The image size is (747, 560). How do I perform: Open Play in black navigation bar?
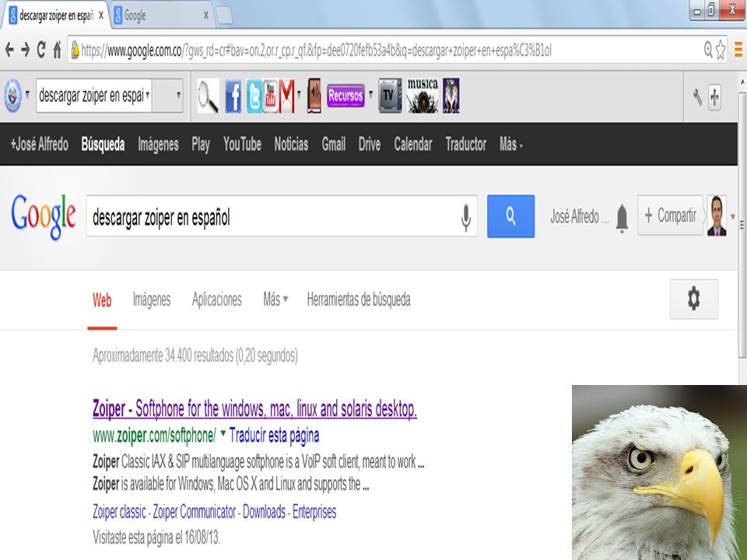(201, 145)
